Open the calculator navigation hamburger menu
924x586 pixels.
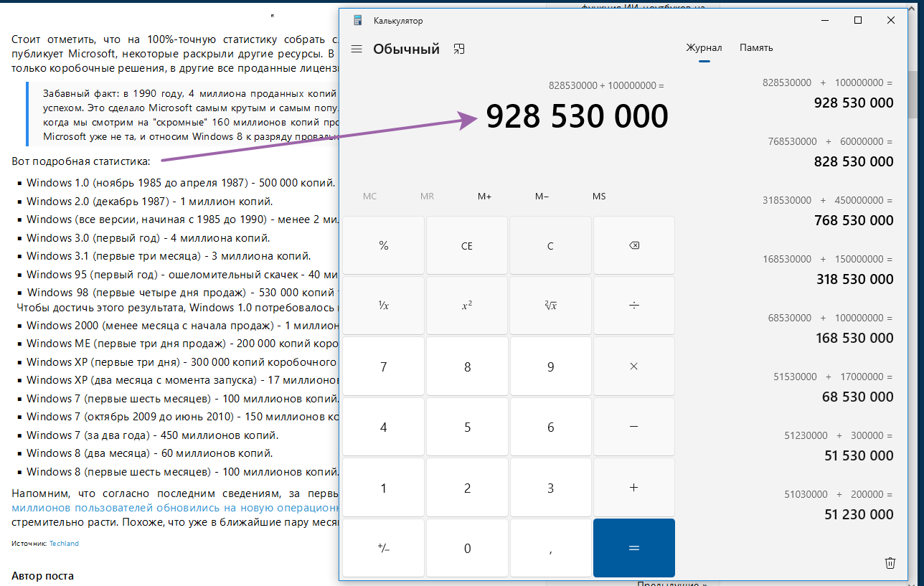pyautogui.click(x=357, y=49)
